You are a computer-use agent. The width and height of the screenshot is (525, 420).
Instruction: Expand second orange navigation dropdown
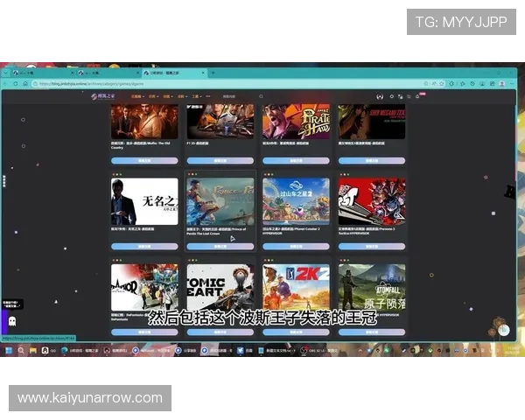(154, 96)
